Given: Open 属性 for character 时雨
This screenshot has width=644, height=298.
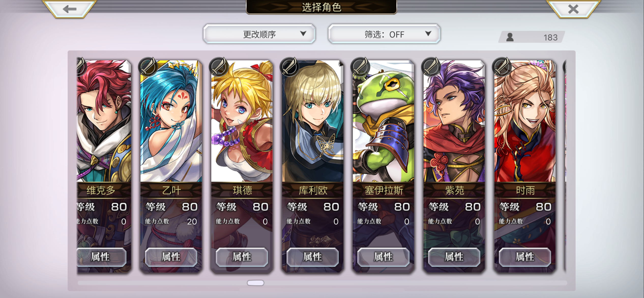Looking at the screenshot, I should click(525, 257).
